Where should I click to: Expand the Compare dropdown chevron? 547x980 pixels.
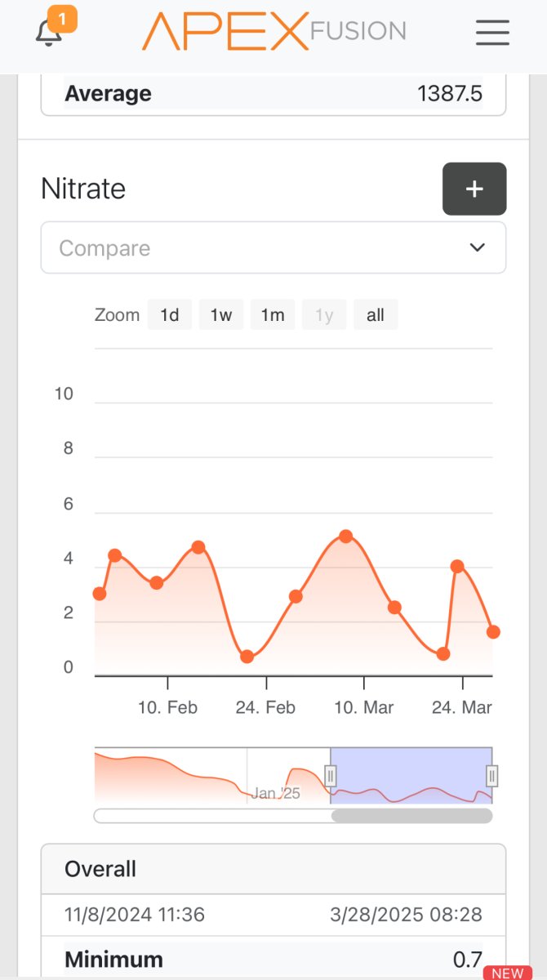point(478,247)
